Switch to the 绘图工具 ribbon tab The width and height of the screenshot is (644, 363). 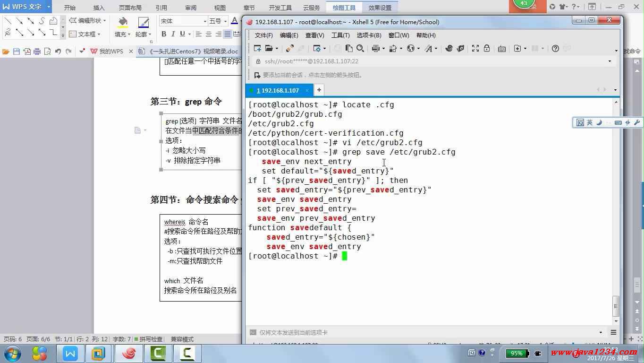pyautogui.click(x=344, y=8)
